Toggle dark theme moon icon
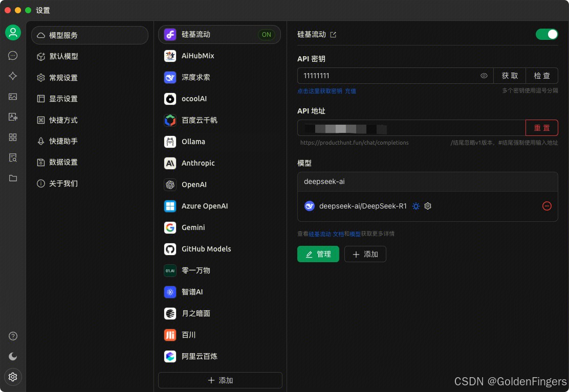Image resolution: width=569 pixels, height=392 pixels. click(13, 357)
